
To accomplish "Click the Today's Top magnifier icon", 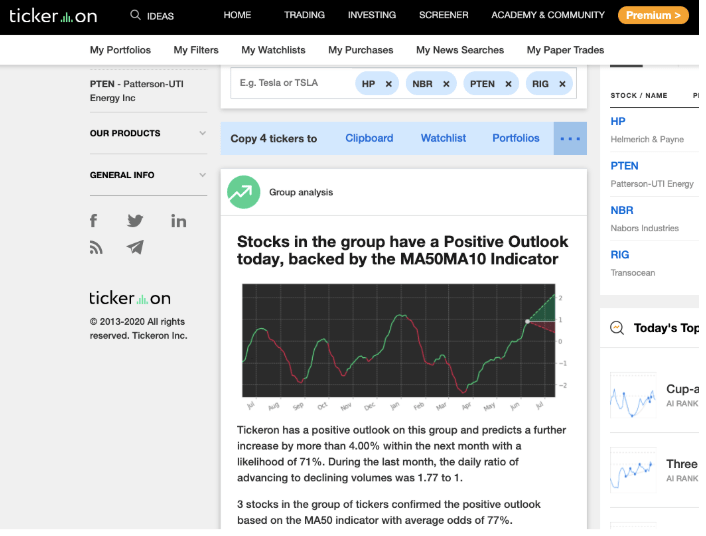I will tap(617, 328).
